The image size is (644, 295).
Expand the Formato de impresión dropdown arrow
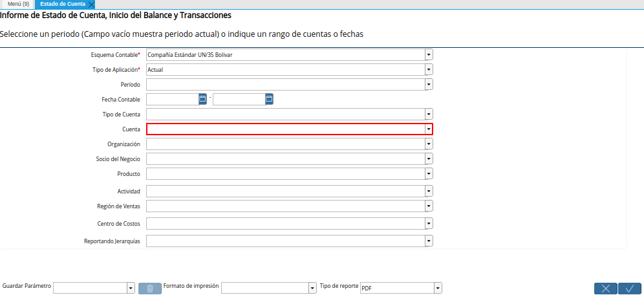tap(312, 288)
